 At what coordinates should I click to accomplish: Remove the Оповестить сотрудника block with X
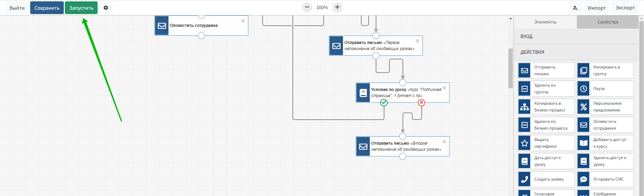click(243, 21)
